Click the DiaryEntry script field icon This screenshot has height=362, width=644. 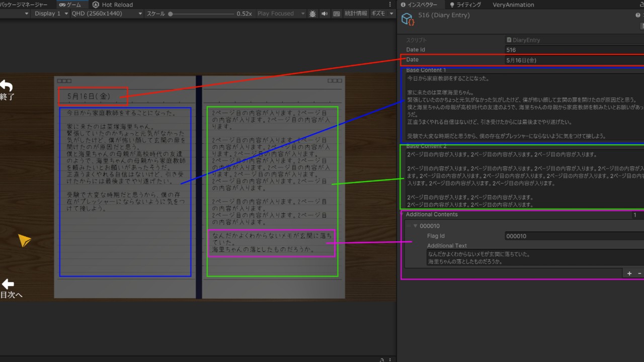pyautogui.click(x=510, y=40)
